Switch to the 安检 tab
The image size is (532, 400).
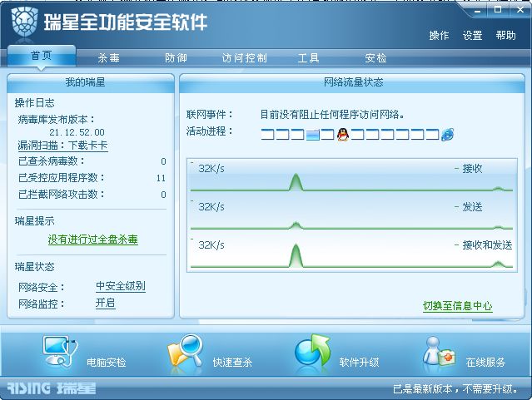375,58
